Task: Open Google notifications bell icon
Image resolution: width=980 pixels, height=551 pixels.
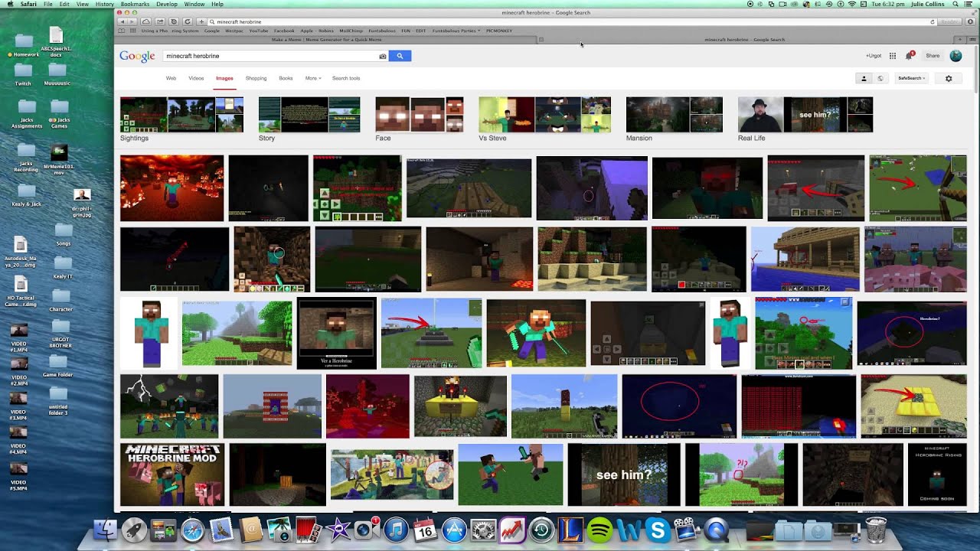Action: 909,56
